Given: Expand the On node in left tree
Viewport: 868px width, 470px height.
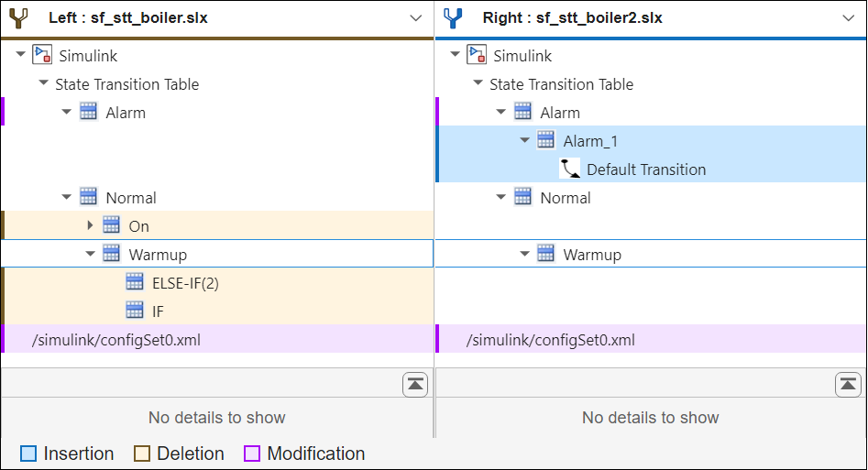Looking at the screenshot, I should click(x=90, y=225).
